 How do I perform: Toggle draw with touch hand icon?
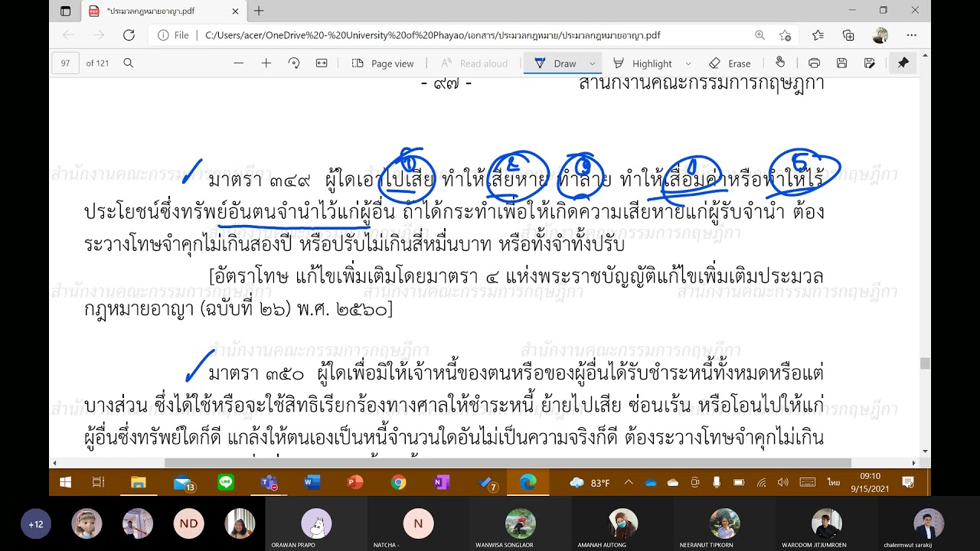coord(780,63)
